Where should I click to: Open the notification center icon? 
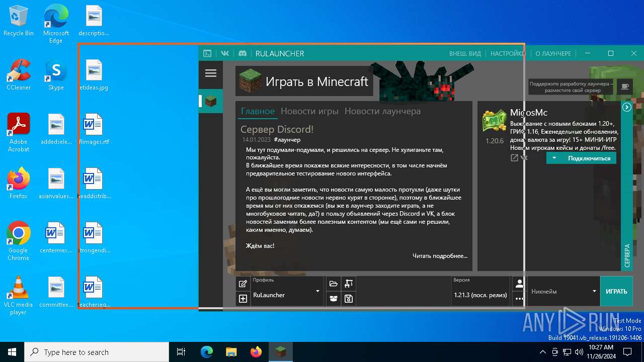coord(627,352)
